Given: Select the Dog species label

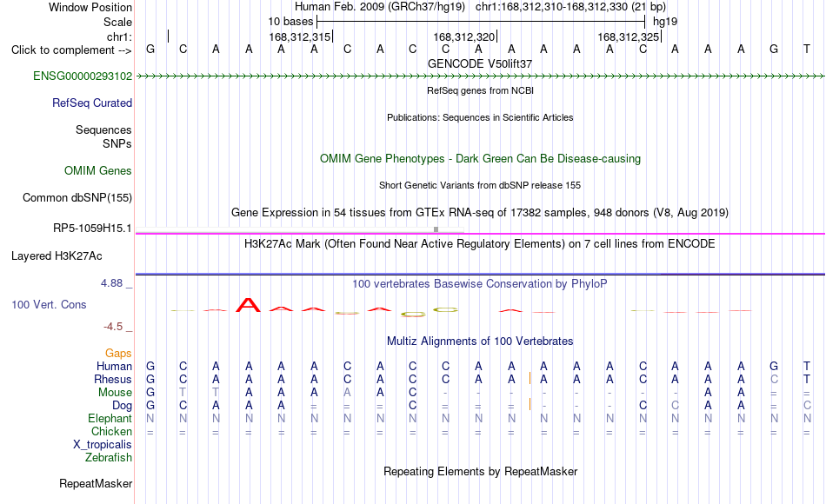Looking at the screenshot, I should tap(123, 406).
